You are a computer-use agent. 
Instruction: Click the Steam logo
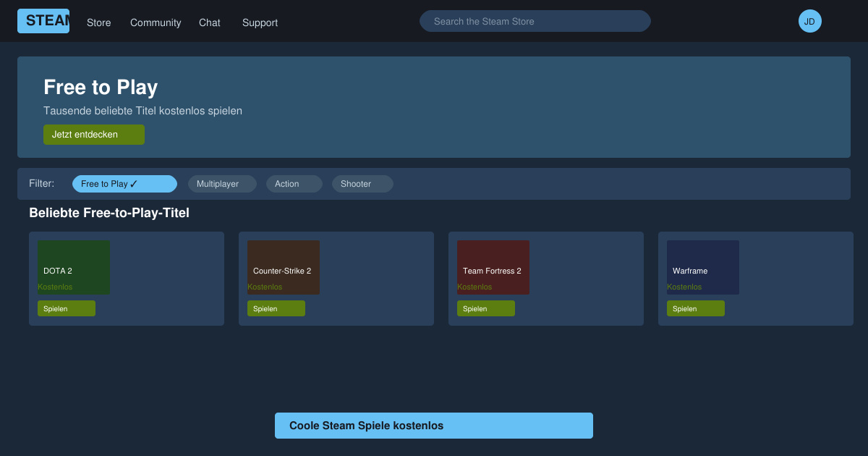(43, 21)
